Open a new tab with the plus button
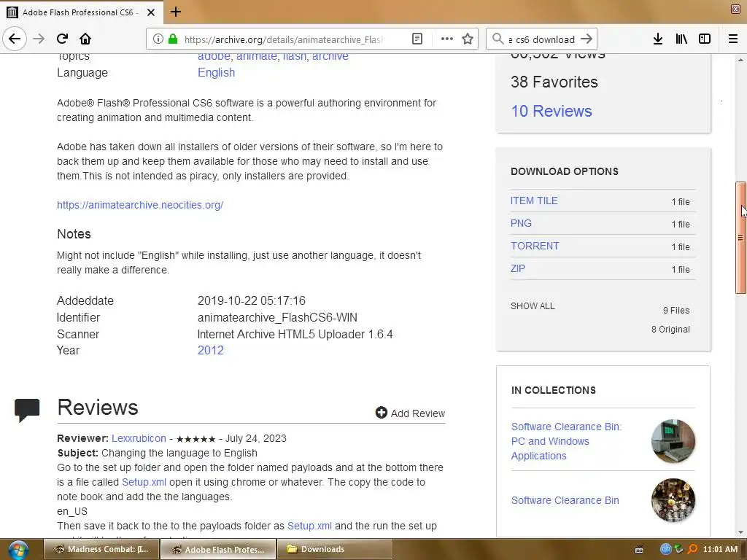 click(175, 12)
